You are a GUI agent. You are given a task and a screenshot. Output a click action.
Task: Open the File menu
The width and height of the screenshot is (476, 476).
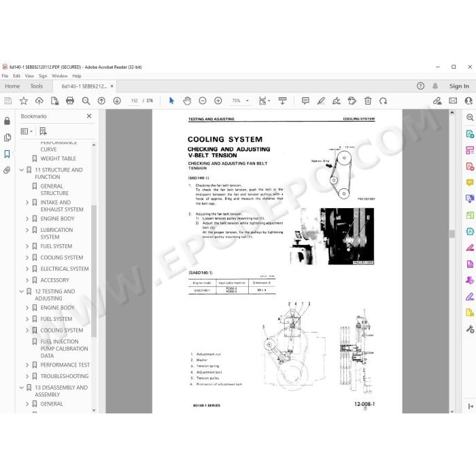[x=5, y=76]
